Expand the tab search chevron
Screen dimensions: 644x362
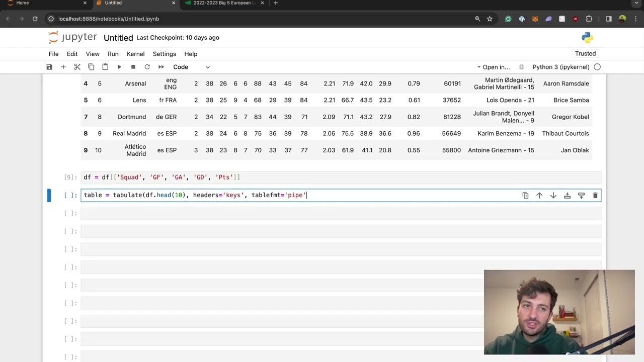636,3
